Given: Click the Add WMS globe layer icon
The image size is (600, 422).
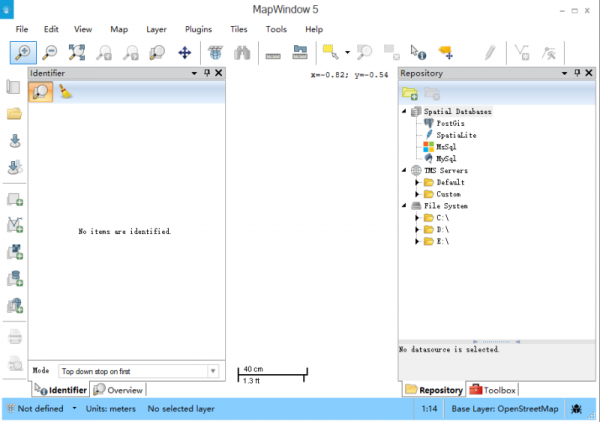Looking at the screenshot, I should pyautogui.click(x=15, y=305).
